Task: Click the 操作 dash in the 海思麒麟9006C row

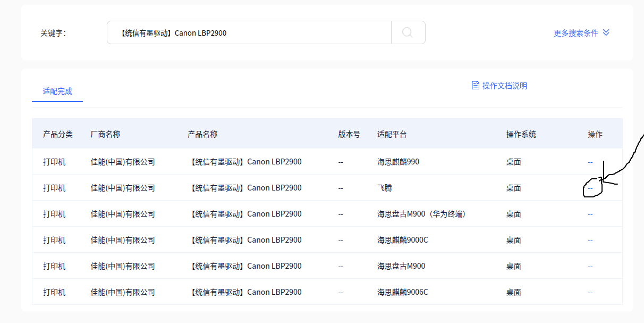Action: coord(590,292)
